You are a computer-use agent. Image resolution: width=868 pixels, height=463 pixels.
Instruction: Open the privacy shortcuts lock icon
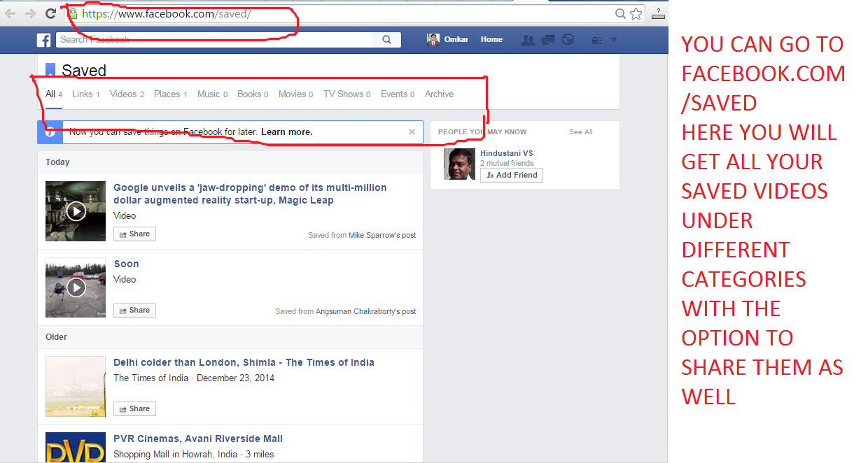tap(597, 41)
